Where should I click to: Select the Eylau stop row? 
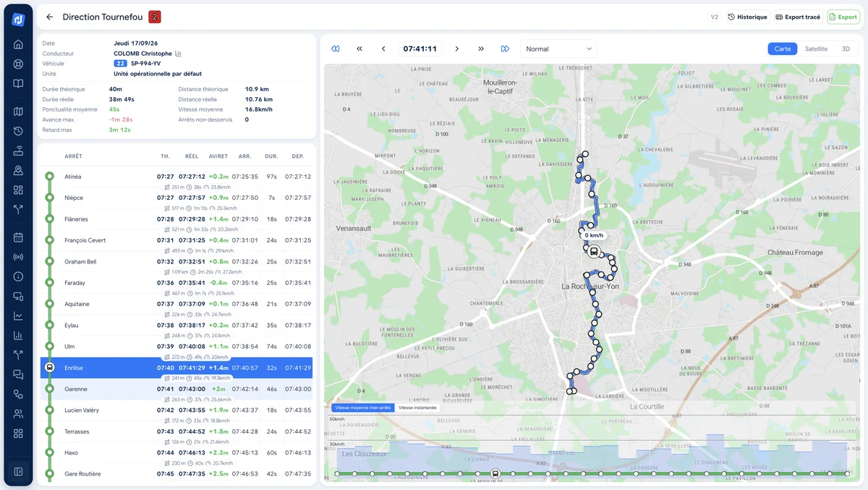click(x=176, y=325)
